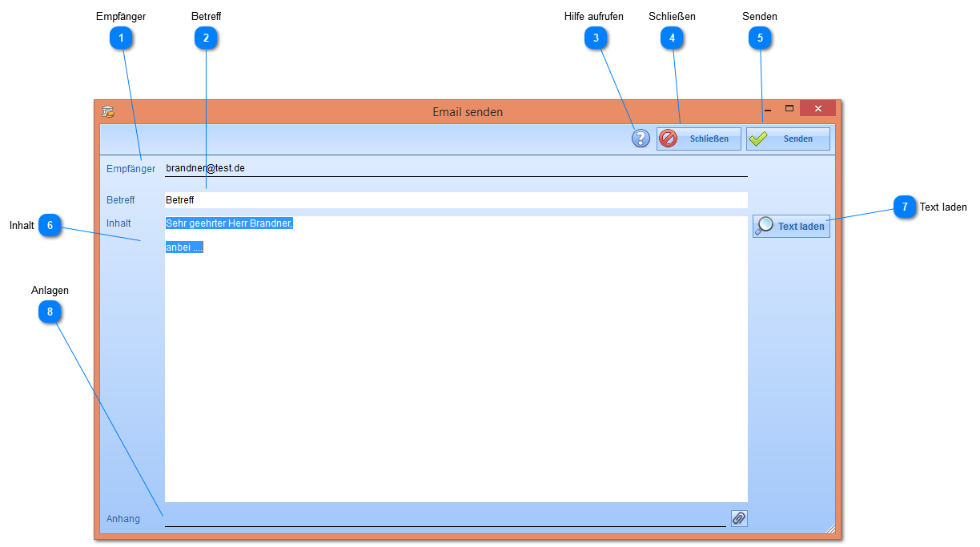The height and width of the screenshot is (547, 980).
Task: Click the help question mark icon
Action: coord(641,138)
